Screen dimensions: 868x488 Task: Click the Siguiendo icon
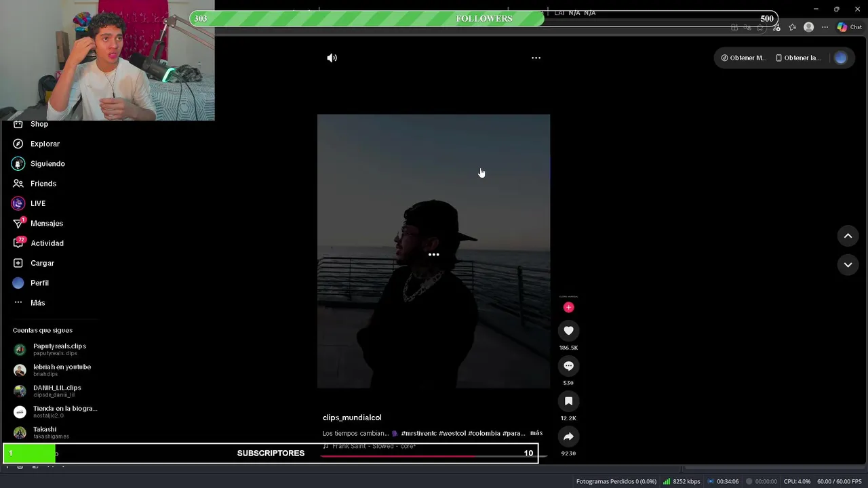tap(18, 163)
